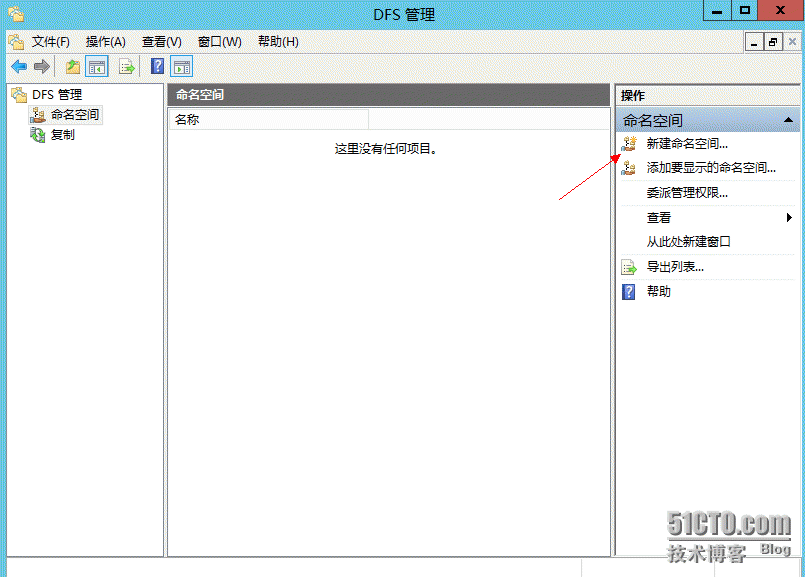Click 新建命名空间... action link
Image resolution: width=805 pixels, height=577 pixels.
point(687,144)
